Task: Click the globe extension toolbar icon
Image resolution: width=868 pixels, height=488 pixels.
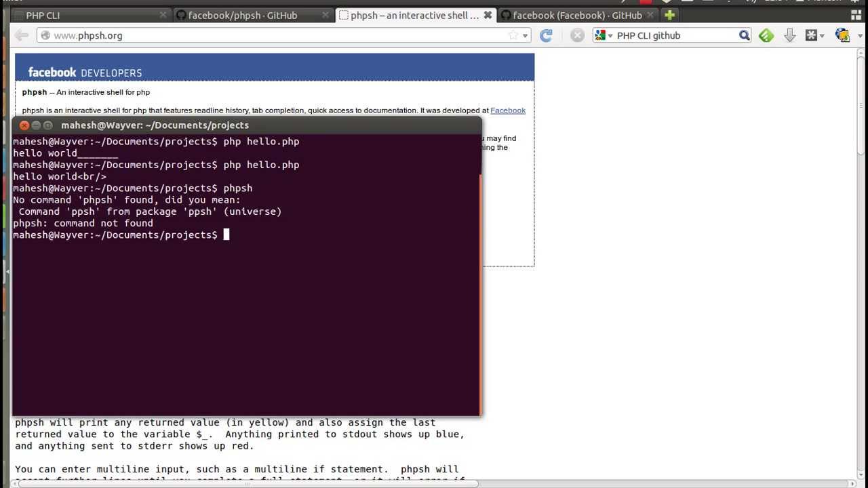Action: tap(842, 35)
